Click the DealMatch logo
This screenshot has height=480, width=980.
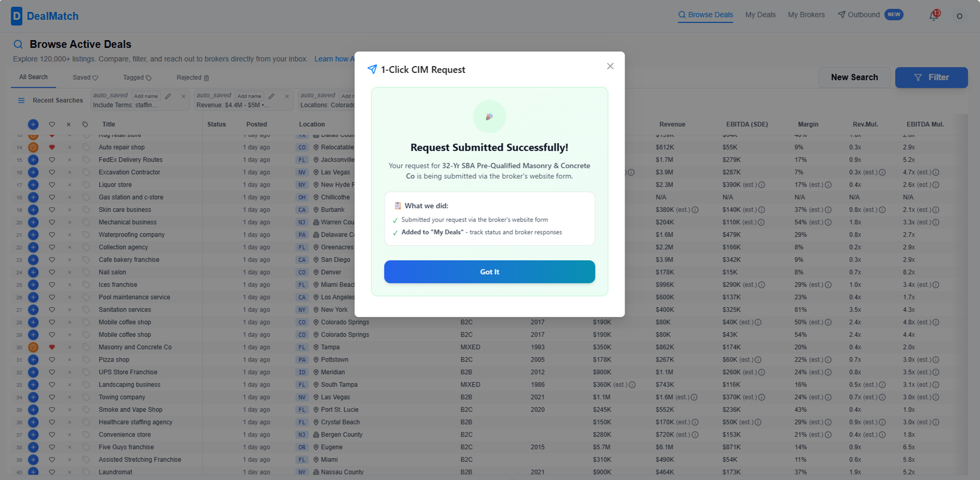(45, 16)
